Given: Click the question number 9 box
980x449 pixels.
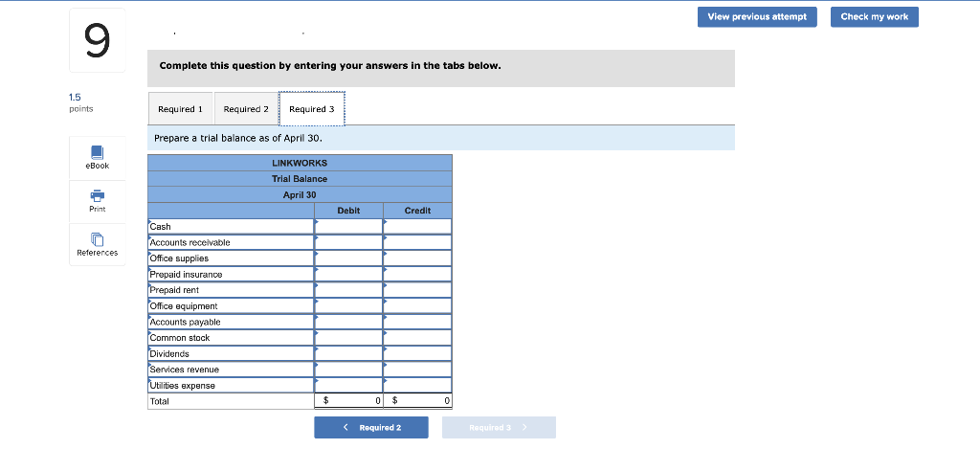Looking at the screenshot, I should click(97, 40).
